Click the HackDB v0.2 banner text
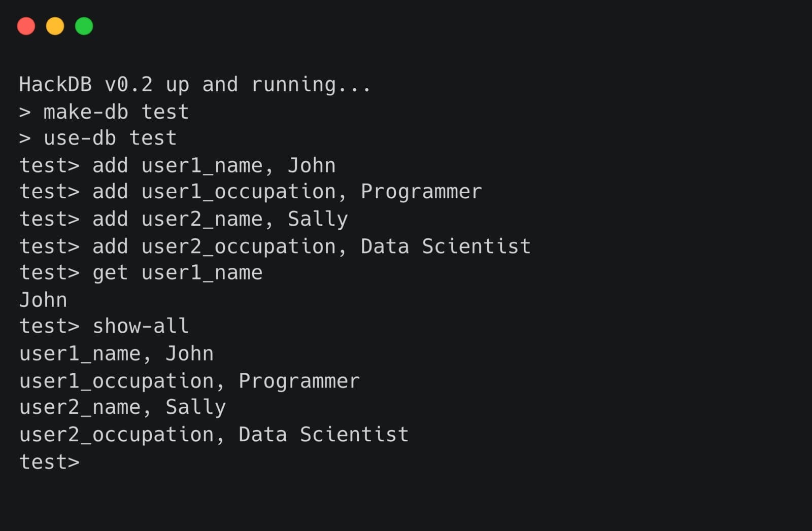The image size is (812, 531). point(194,84)
